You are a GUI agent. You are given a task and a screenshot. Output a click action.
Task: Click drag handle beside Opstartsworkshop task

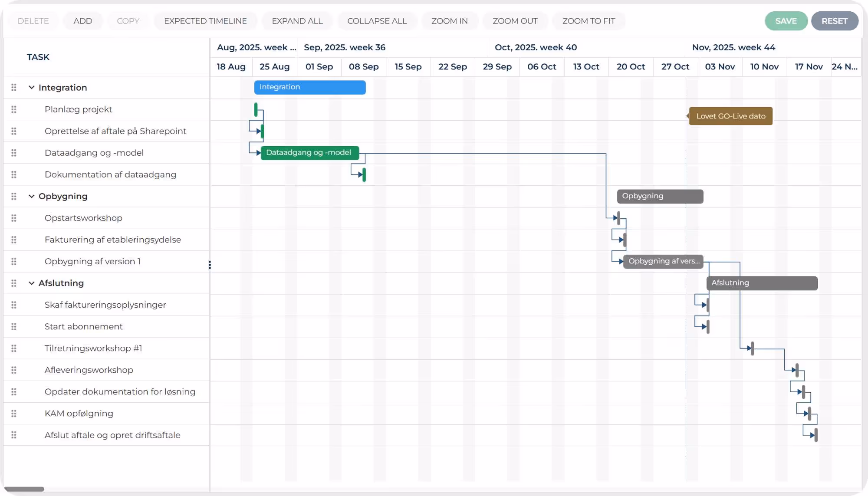coord(14,218)
